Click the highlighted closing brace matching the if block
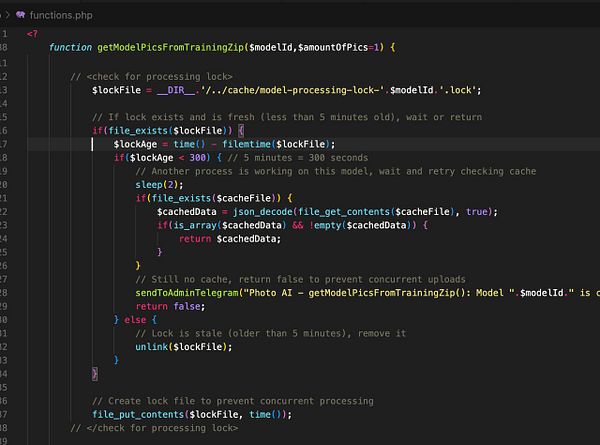 pos(95,374)
